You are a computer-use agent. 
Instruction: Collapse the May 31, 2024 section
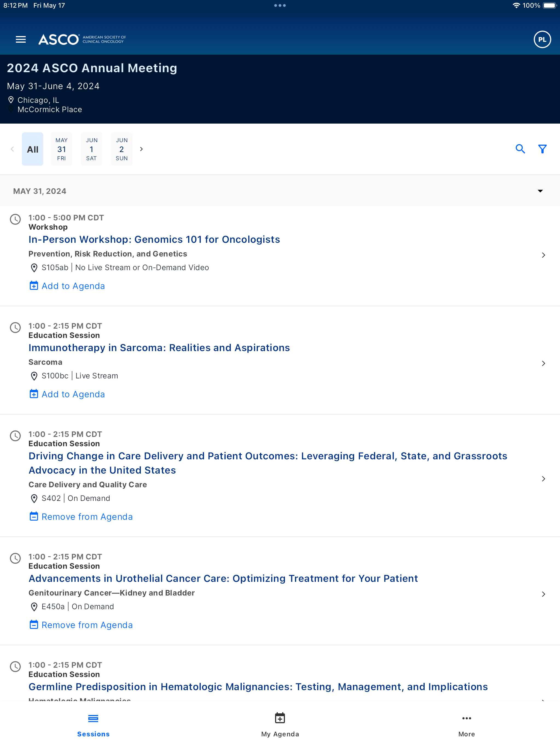[540, 191]
